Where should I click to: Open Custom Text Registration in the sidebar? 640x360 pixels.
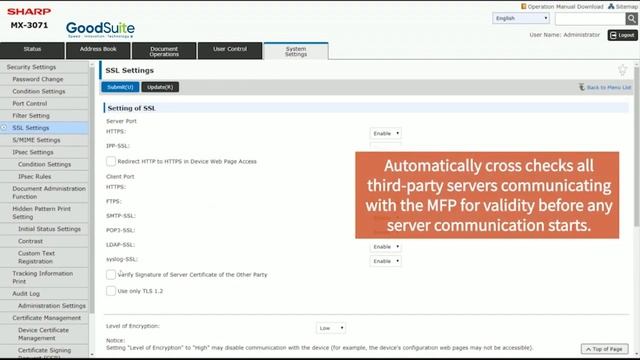click(44, 257)
